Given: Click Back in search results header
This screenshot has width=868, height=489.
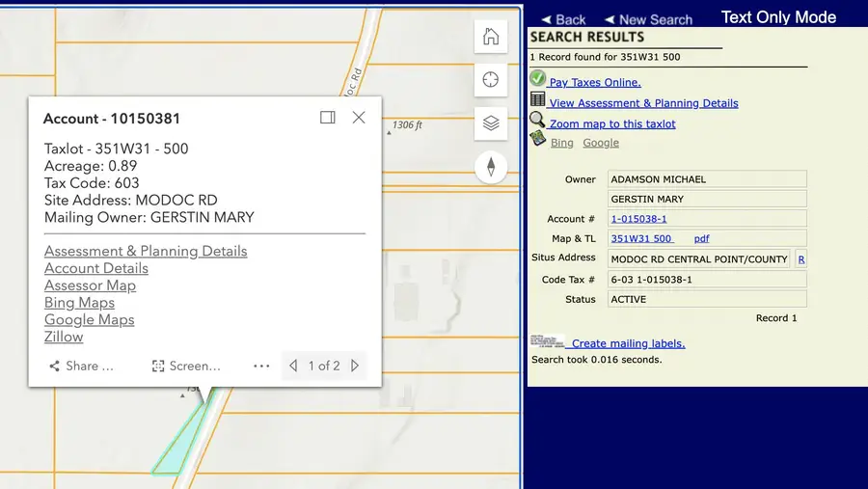Looking at the screenshot, I should point(563,20).
